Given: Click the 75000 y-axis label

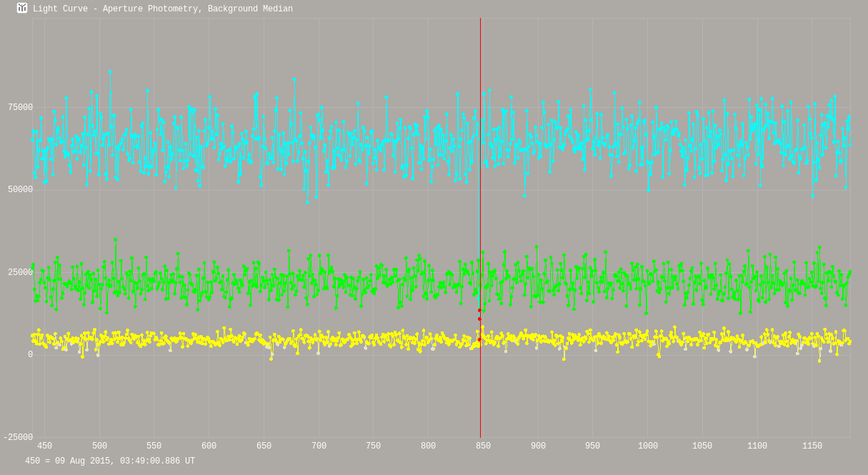Looking at the screenshot, I should (x=20, y=108).
